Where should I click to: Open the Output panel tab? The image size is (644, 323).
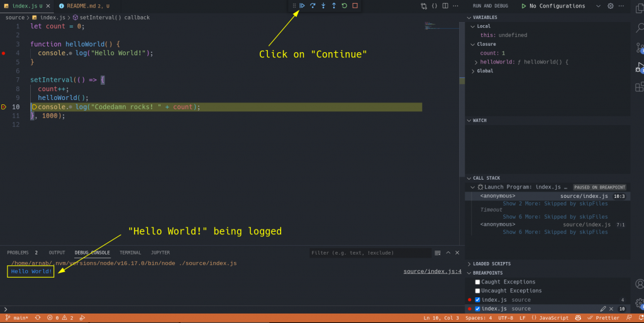(x=57, y=253)
